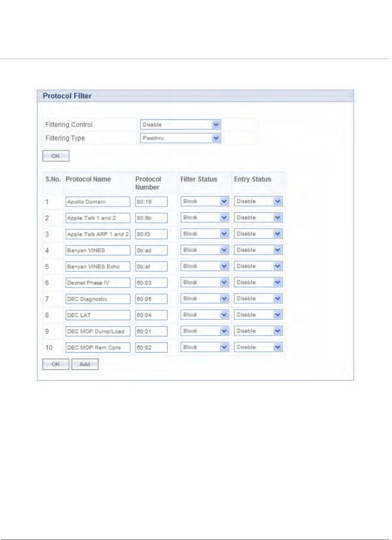Click the Protocol Filter panel title
Image resolution: width=392 pixels, height=540 pixels.
click(67, 96)
